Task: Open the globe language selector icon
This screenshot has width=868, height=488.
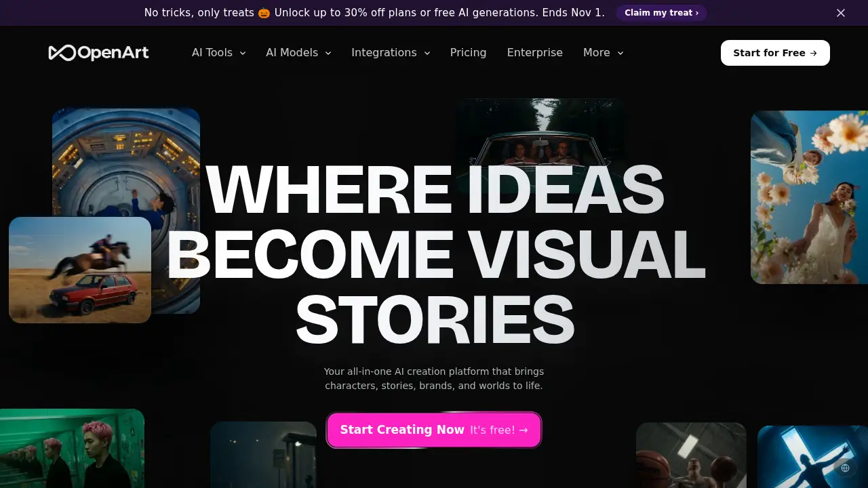Action: coord(845,468)
